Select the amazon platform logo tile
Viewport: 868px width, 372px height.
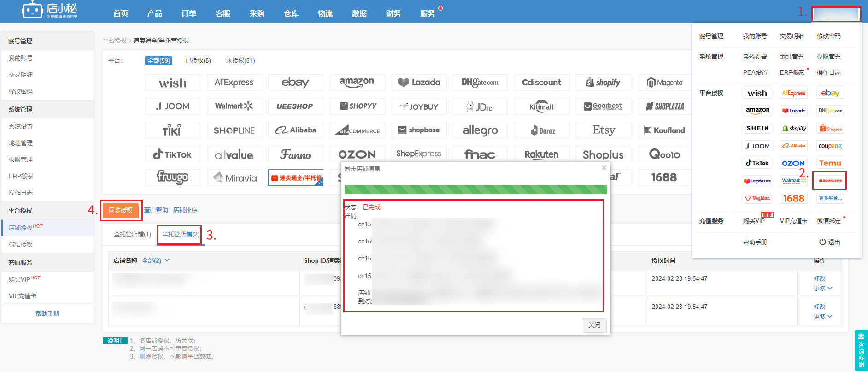[x=357, y=83]
